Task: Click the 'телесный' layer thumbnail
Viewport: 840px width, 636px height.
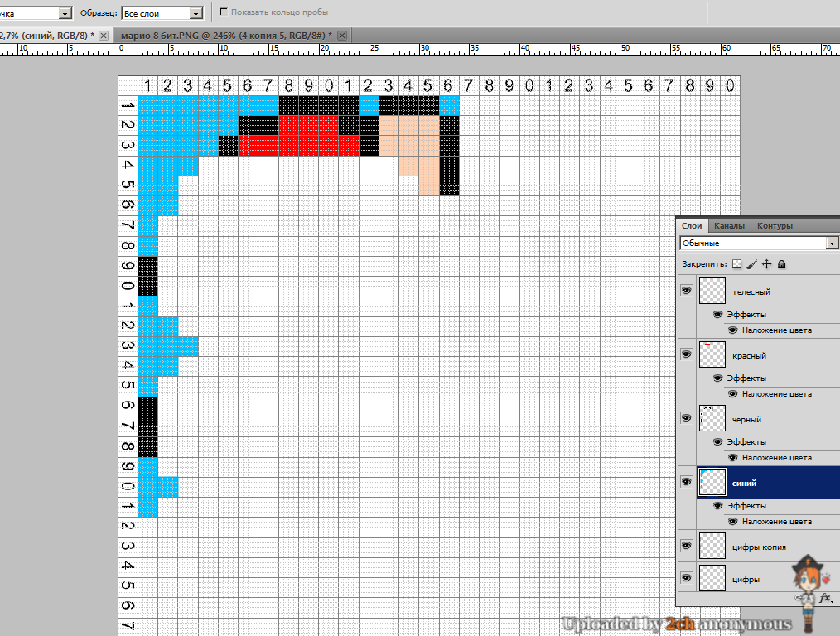Action: 712,291
